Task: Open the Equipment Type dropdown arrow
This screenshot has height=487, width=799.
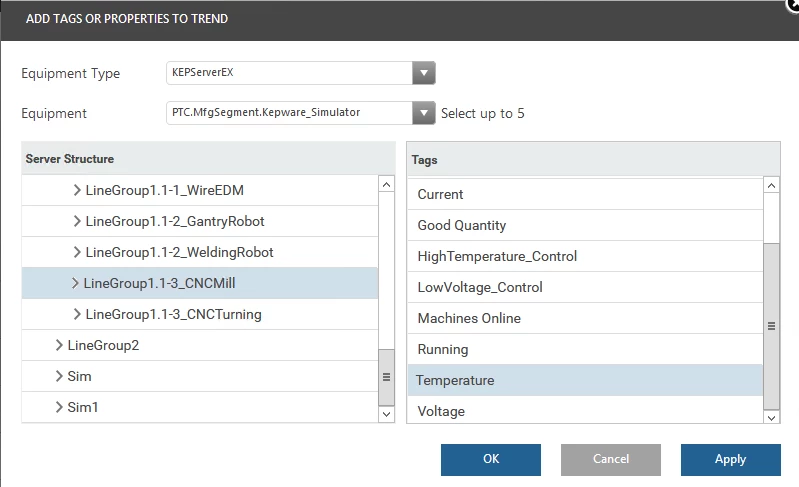Action: click(x=423, y=73)
